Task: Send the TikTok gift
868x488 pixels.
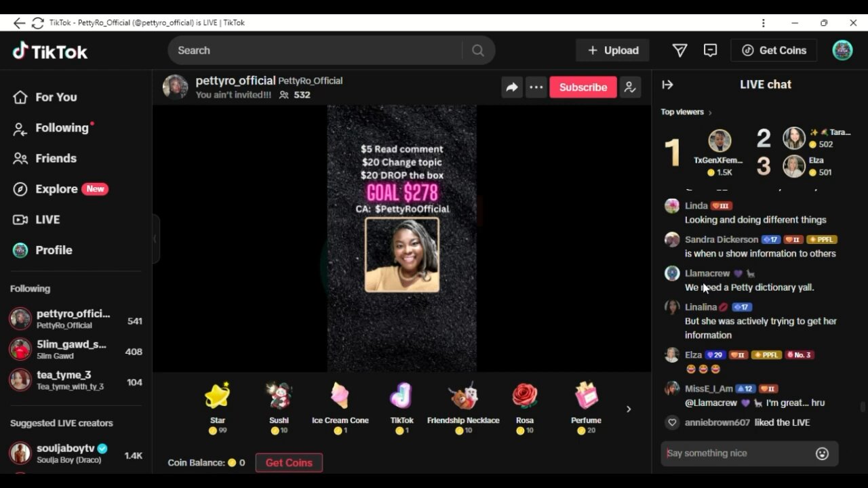Action: (401, 407)
